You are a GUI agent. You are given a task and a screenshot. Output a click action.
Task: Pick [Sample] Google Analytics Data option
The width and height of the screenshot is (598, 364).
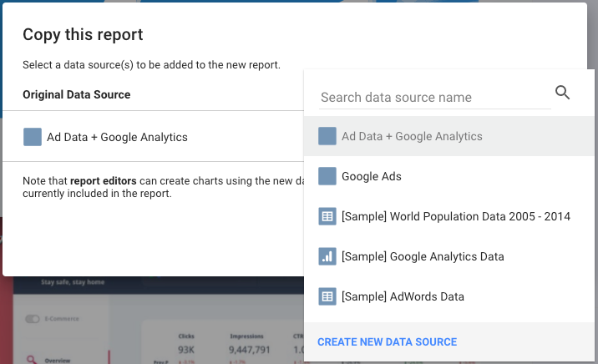tap(423, 256)
